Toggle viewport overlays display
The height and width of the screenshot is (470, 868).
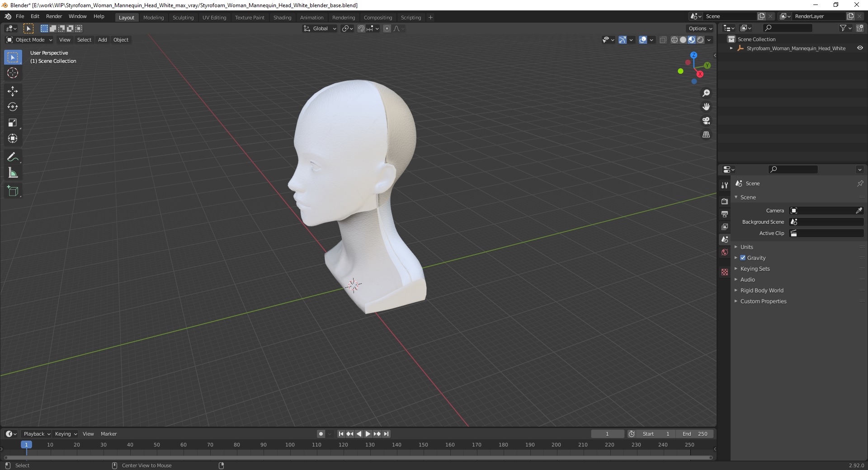pos(643,40)
